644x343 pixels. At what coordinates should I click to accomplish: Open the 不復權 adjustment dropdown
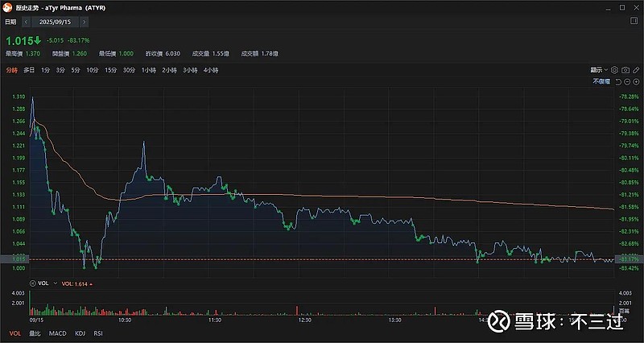[x=601, y=82]
